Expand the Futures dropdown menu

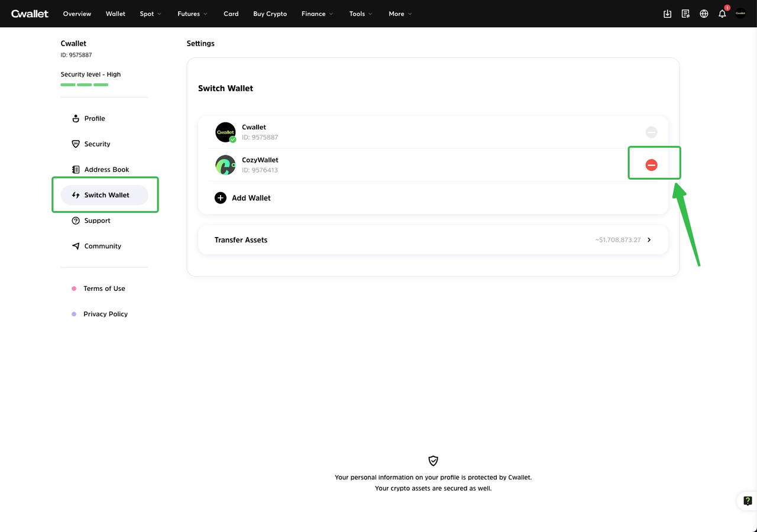[x=192, y=14]
